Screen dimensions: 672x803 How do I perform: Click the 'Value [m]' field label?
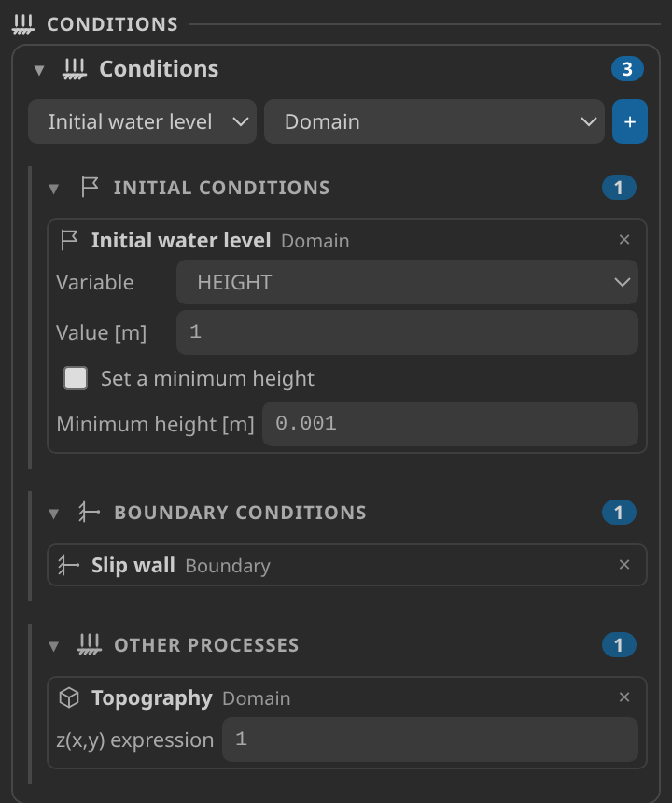pyautogui.click(x=102, y=333)
